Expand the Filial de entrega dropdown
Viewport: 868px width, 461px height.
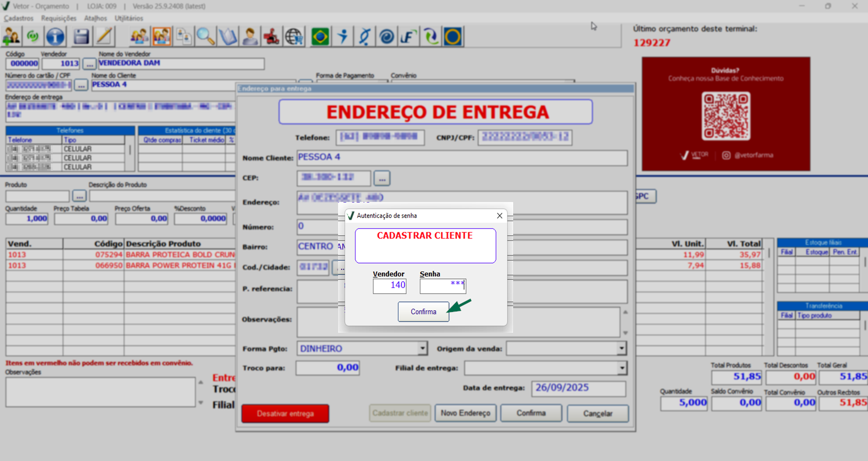point(622,368)
